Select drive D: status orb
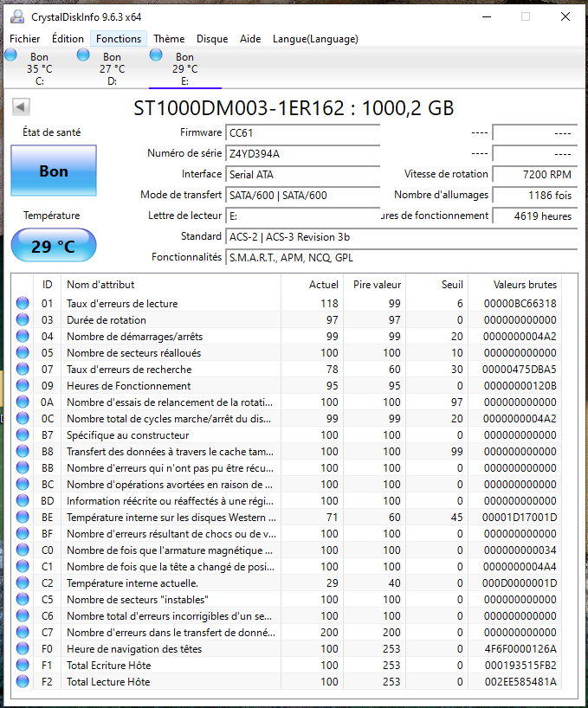 tap(83, 55)
